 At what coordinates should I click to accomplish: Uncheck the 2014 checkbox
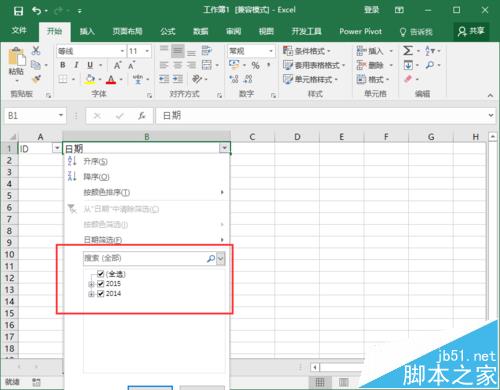pos(101,294)
